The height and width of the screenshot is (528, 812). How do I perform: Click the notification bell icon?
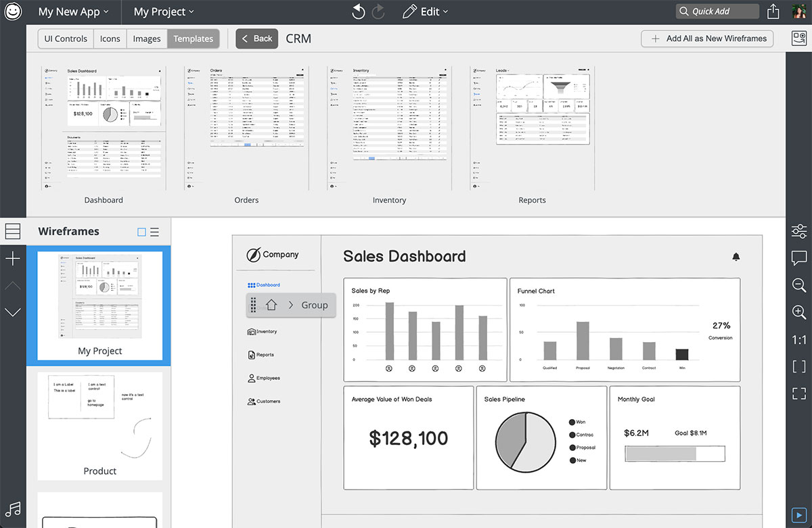[736, 257]
